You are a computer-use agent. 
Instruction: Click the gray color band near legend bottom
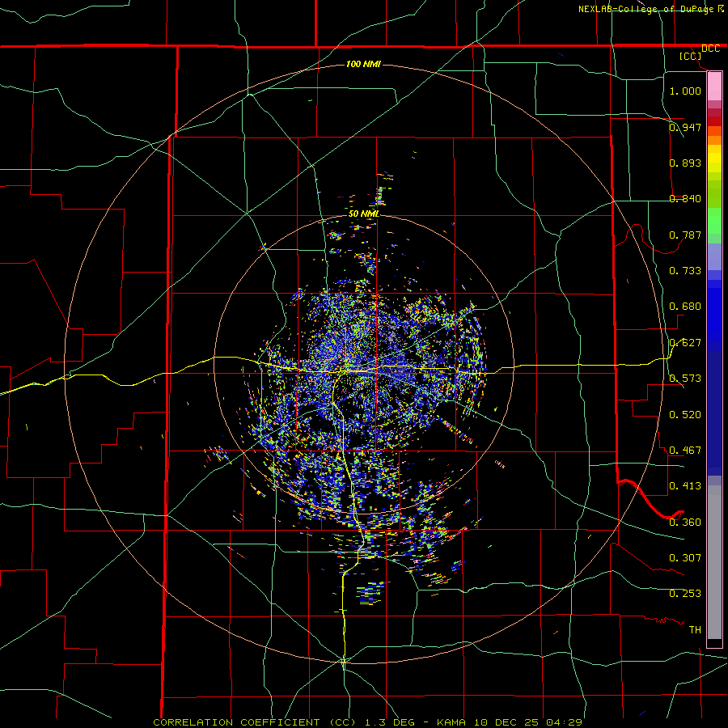[x=714, y=566]
